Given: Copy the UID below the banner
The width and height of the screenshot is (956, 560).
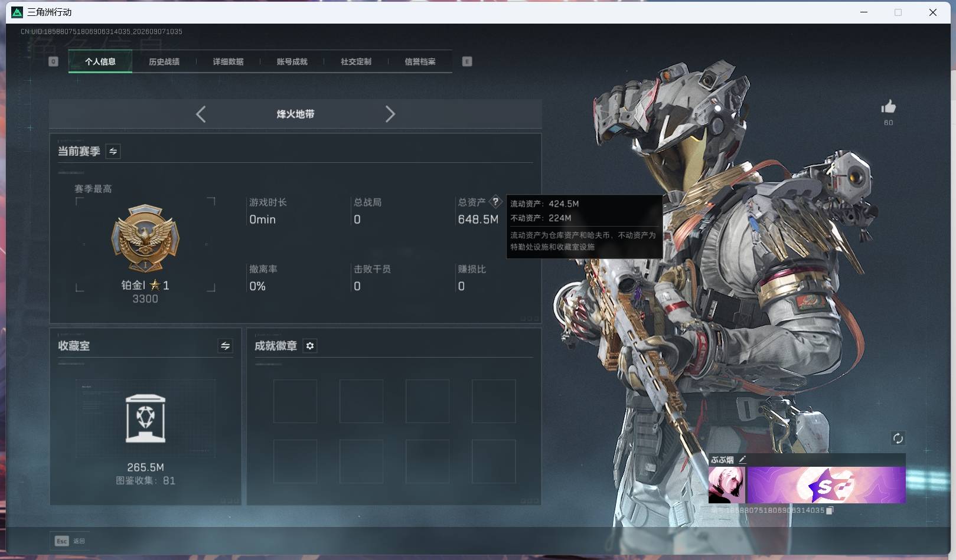Looking at the screenshot, I should pyautogui.click(x=830, y=510).
